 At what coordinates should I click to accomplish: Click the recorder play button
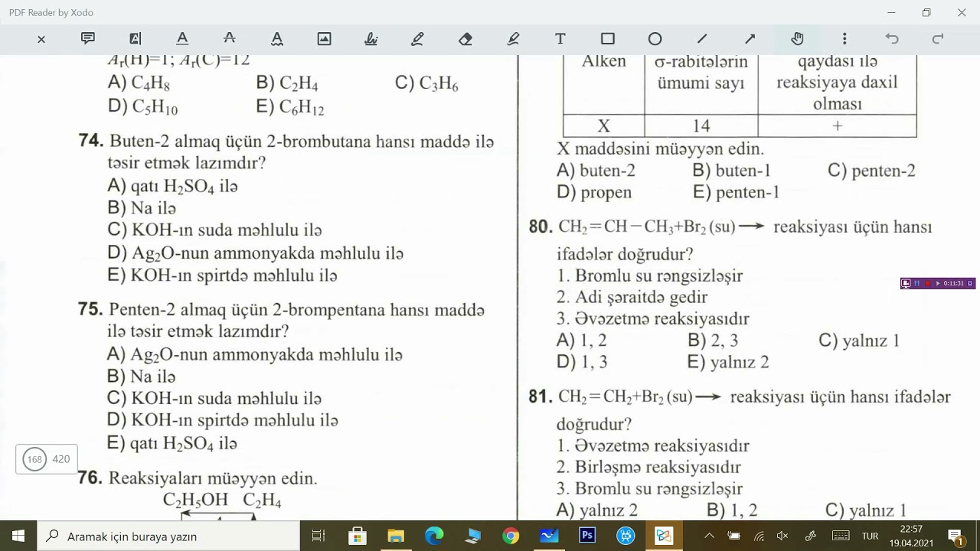[938, 283]
